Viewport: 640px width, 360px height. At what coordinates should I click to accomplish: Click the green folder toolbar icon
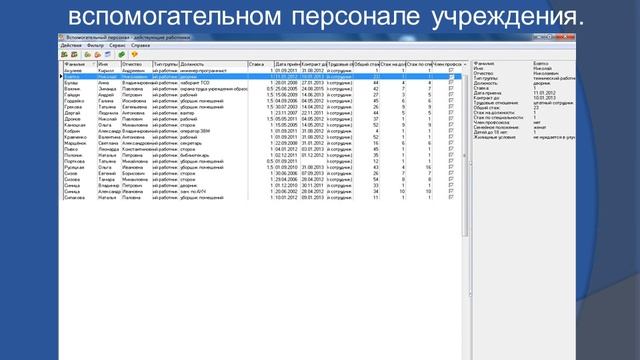[x=87, y=54]
